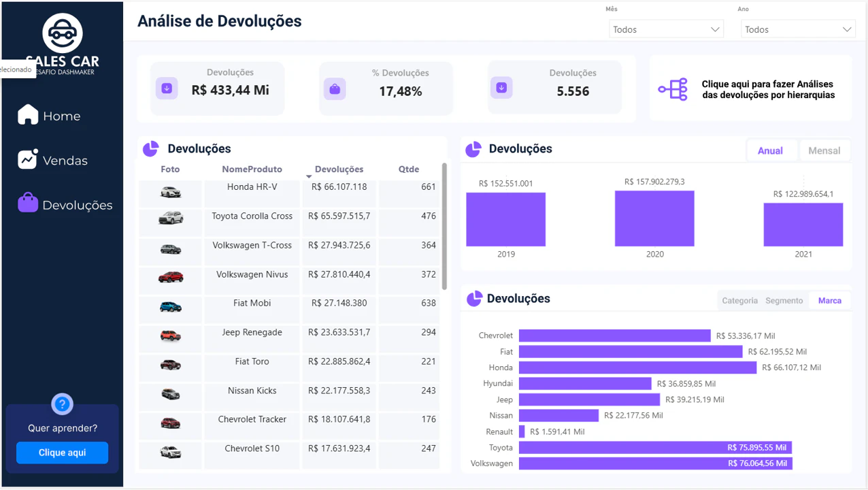Screen dimensions: 868x490
Task: Switch to the Mensal view
Action: pyautogui.click(x=824, y=150)
